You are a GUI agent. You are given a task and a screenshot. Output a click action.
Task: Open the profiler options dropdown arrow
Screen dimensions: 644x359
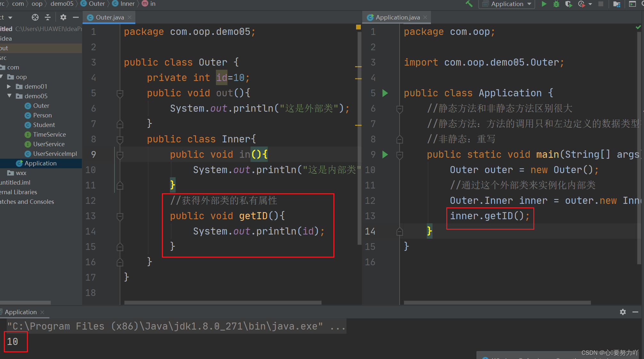tap(590, 4)
